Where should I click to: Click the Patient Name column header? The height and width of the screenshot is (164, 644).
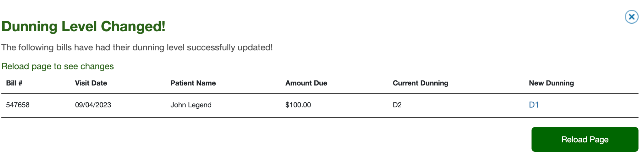pyautogui.click(x=193, y=83)
